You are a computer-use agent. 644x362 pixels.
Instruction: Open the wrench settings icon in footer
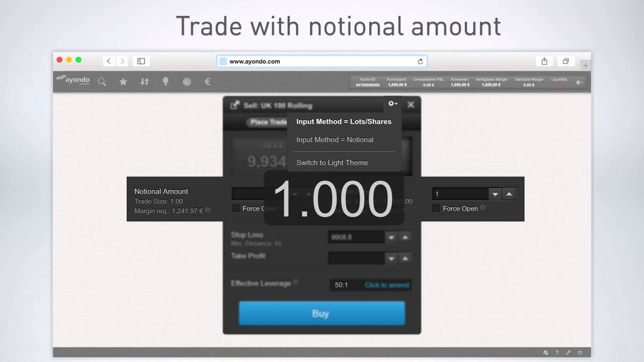tap(569, 353)
